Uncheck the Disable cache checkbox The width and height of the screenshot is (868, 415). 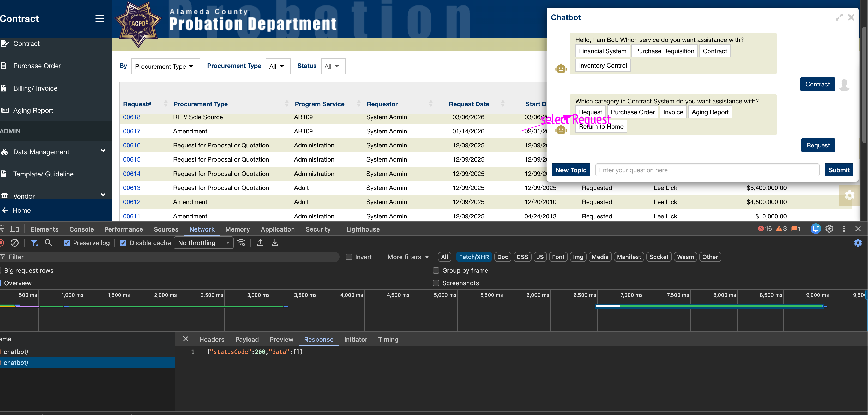[123, 243]
